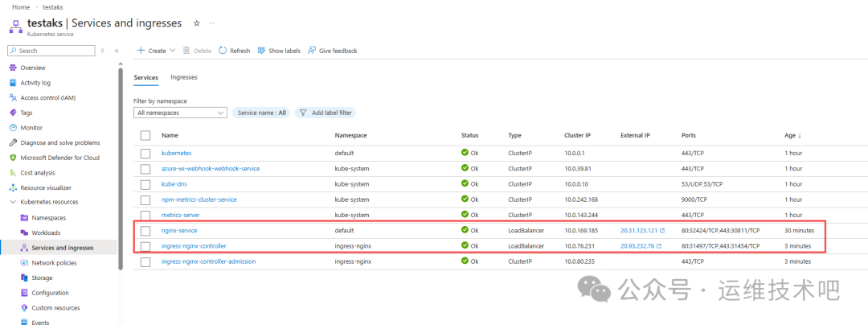Open the All namespaces dropdown
Viewport: 868px width, 325px height.
[181, 113]
